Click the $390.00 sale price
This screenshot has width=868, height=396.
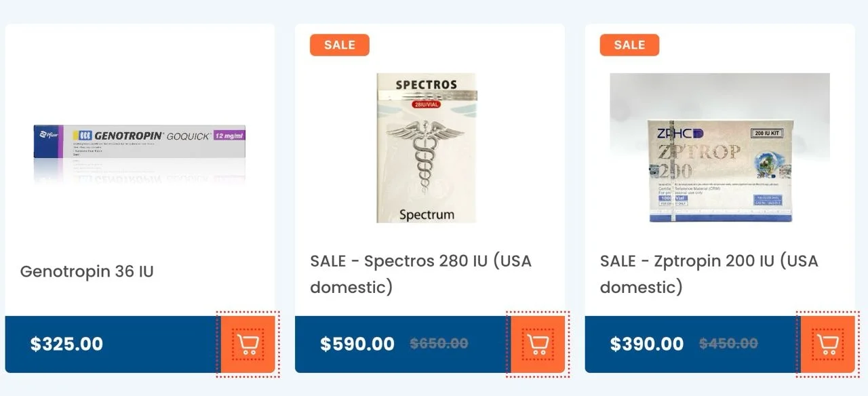(x=647, y=344)
